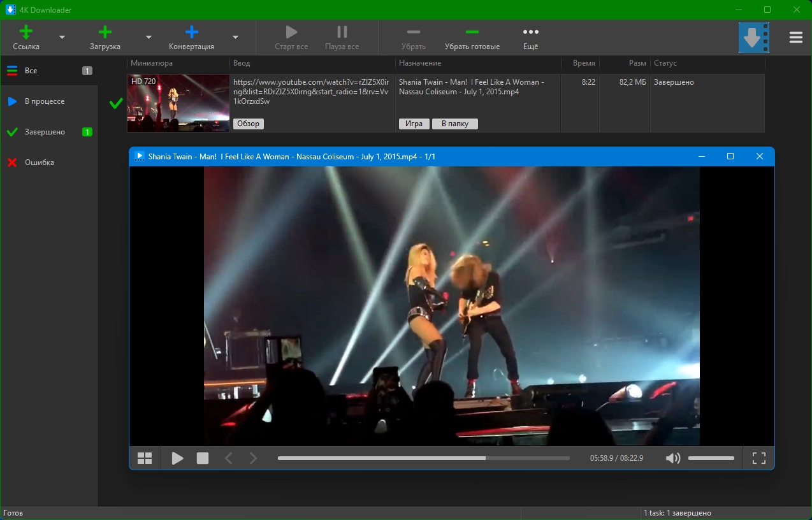Open the hamburger main menu
812x520 pixels.
pyautogui.click(x=795, y=38)
